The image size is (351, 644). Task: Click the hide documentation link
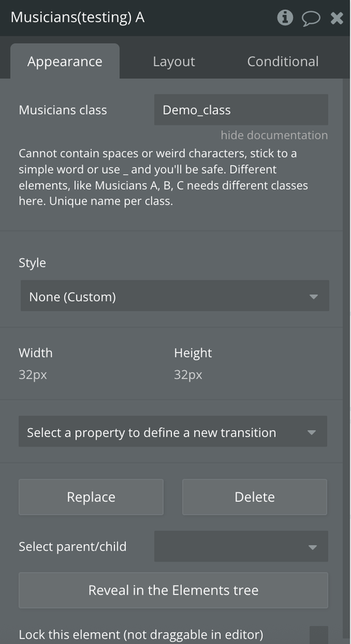point(274,135)
